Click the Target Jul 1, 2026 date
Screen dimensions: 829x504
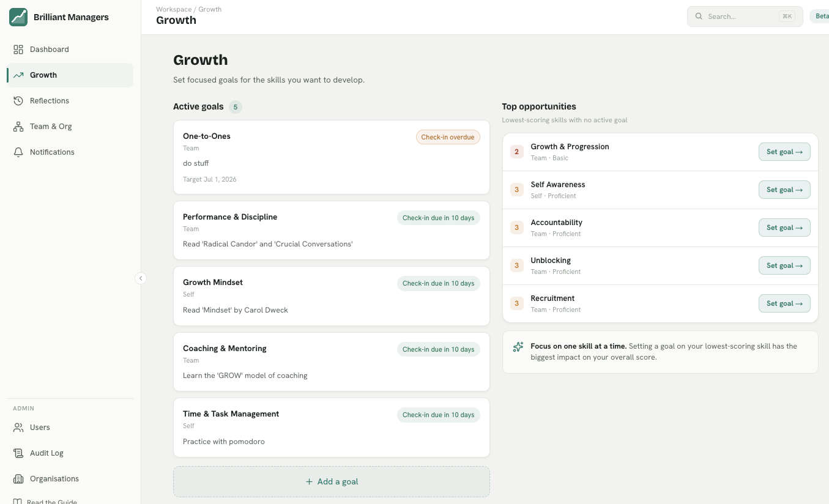(x=210, y=180)
